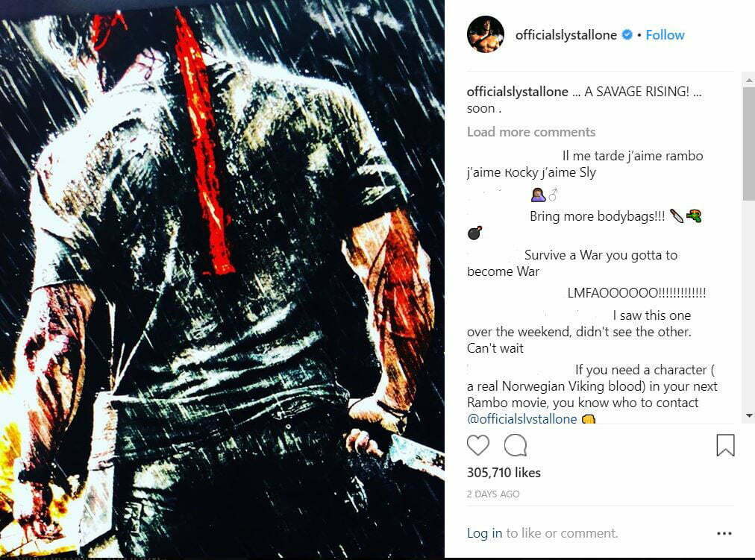Open the Rambo poster image
Viewport: 755px width, 560px height.
tap(222, 280)
